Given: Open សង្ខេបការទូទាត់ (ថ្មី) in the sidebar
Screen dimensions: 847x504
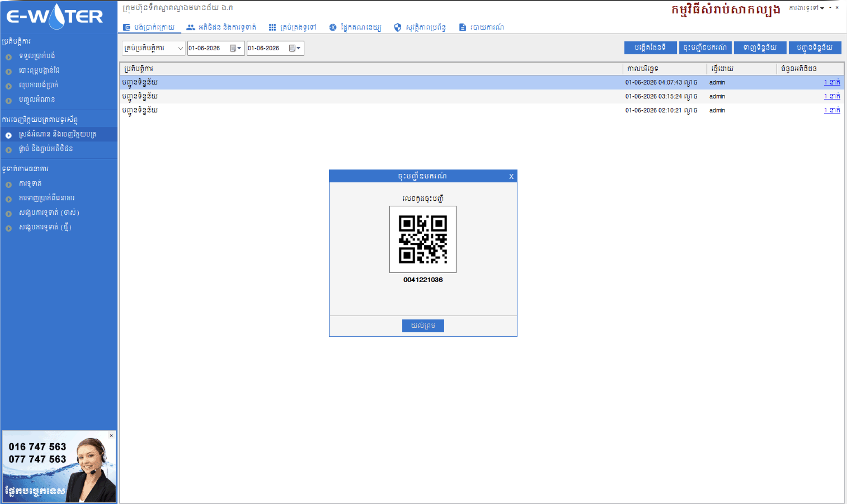Looking at the screenshot, I should coord(45,227).
